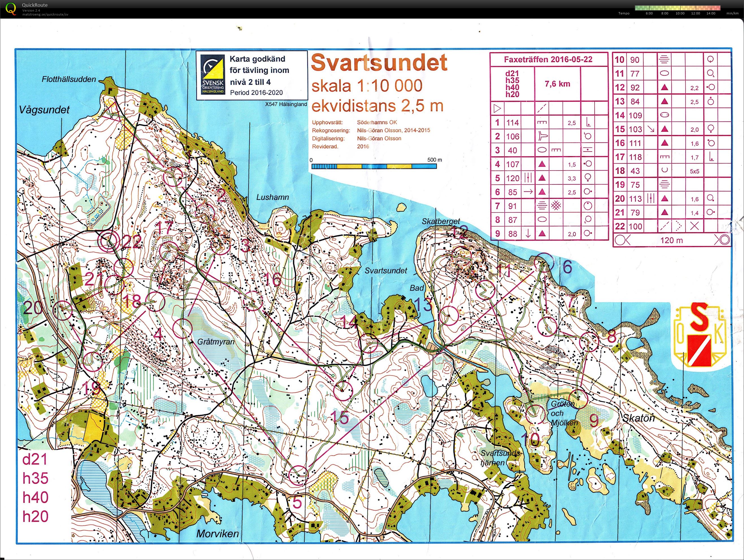The image size is (744, 560).
Task: Click the Flotthällsudden place label
Action: click(x=69, y=79)
